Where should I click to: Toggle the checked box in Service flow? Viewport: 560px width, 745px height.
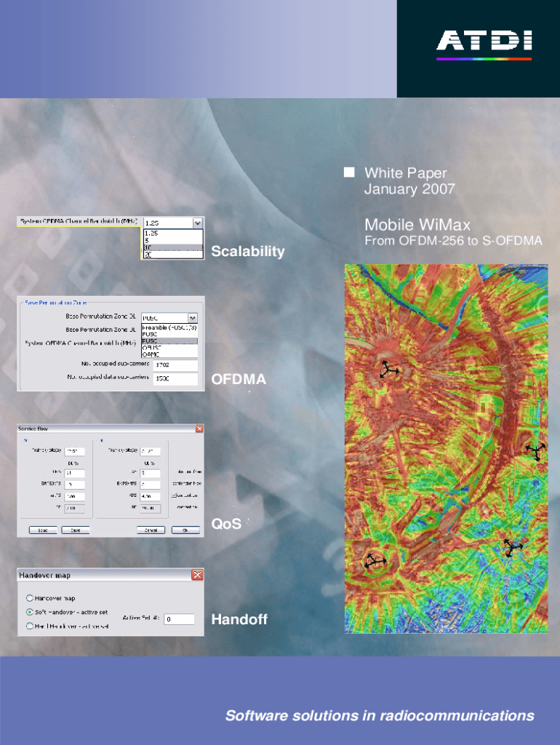(x=174, y=494)
